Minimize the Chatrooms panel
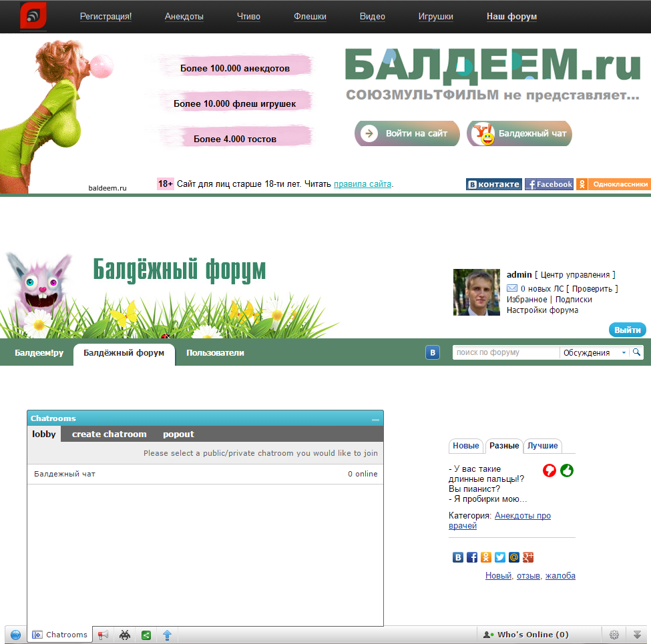The image size is (651, 644). click(x=375, y=419)
